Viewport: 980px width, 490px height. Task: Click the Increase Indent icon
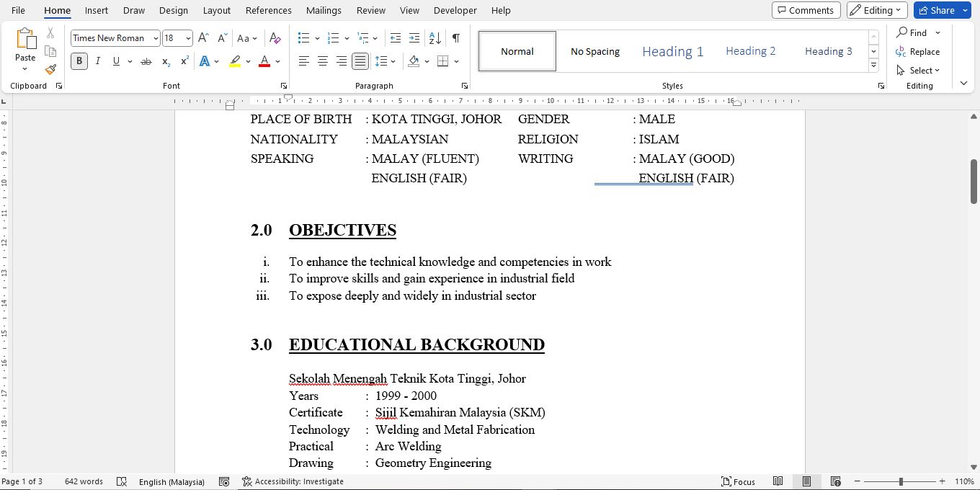tap(414, 38)
